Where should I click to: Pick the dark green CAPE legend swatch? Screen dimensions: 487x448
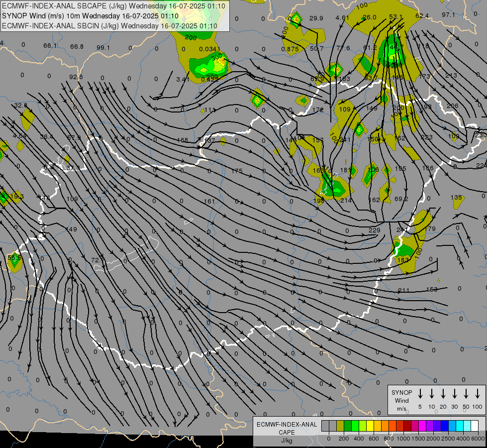pos(348,426)
